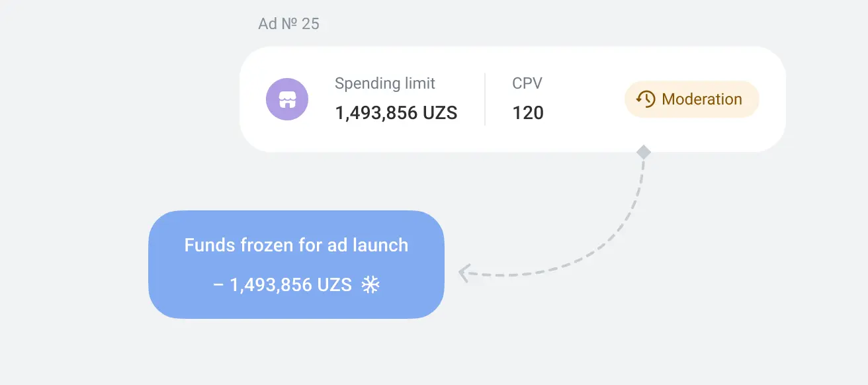Select the gray diamond connector under the card
The image size is (868, 385).
pyautogui.click(x=644, y=153)
